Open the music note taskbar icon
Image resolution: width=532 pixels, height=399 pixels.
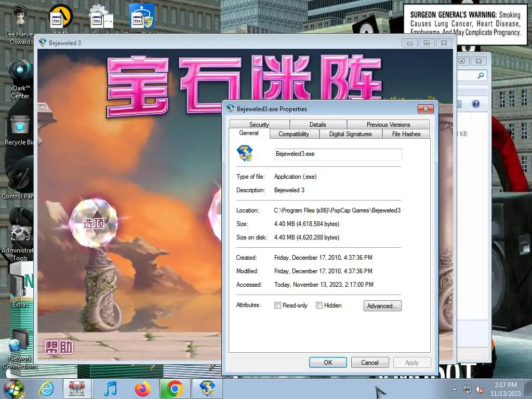(x=110, y=389)
